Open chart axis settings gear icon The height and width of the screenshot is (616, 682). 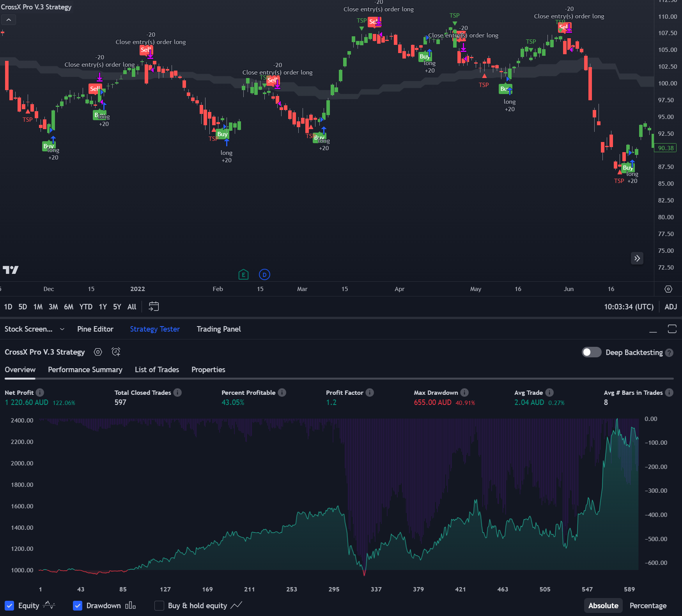[x=668, y=289]
